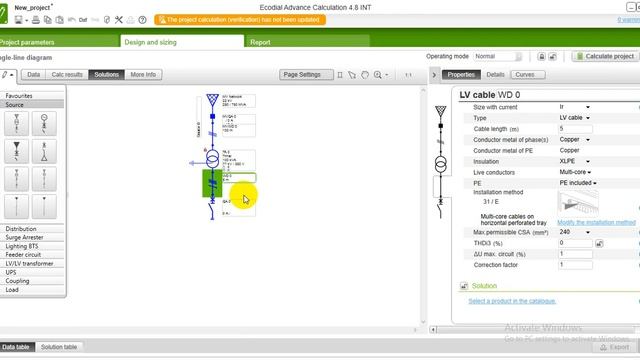The image size is (640, 360).
Task: Select MV source with transformer symbol in palette
Action: 17,123
